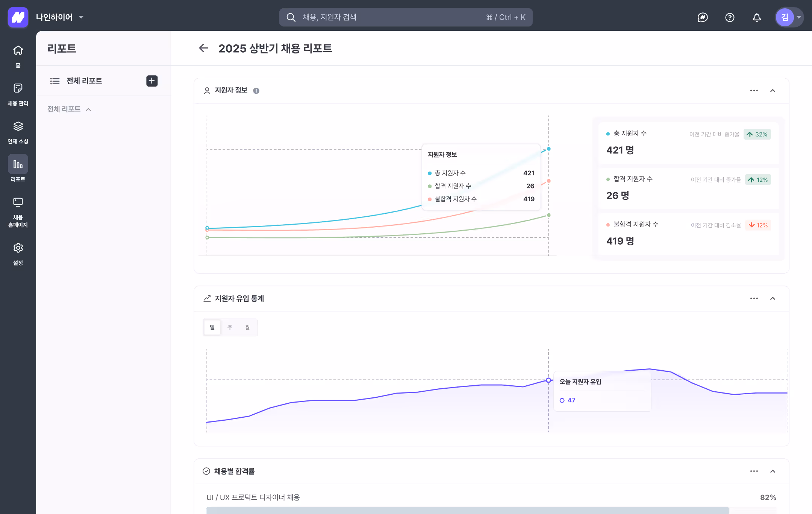Click the notification bell icon
The height and width of the screenshot is (514, 812).
(757, 17)
